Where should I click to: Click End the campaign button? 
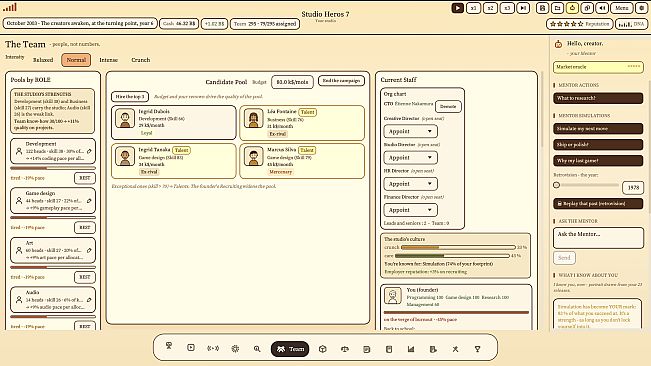341,81
